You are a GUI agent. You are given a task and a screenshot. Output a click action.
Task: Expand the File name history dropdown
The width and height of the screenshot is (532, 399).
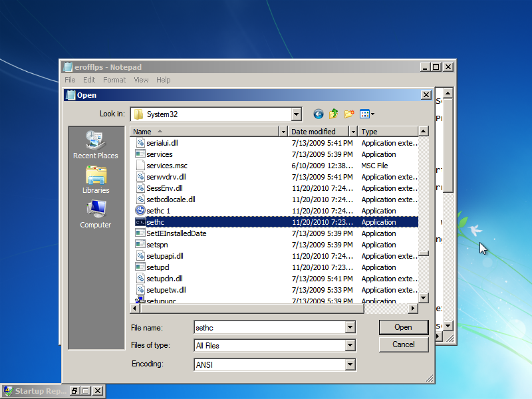tap(350, 327)
